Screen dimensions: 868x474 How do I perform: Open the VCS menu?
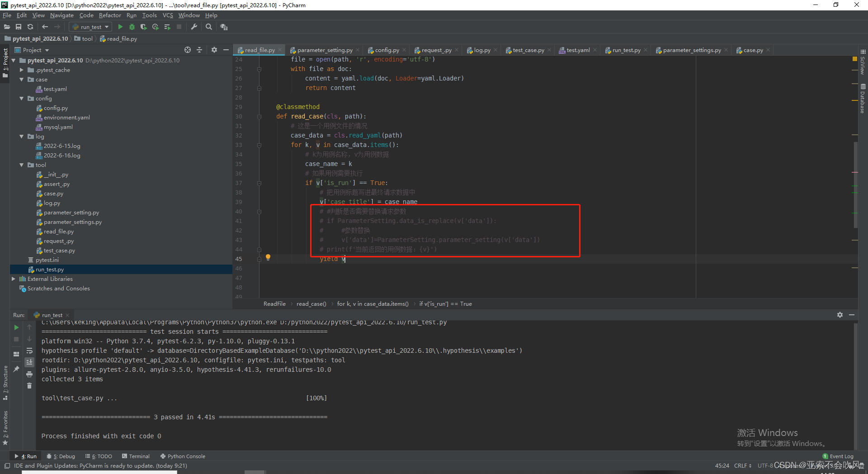pyautogui.click(x=168, y=15)
